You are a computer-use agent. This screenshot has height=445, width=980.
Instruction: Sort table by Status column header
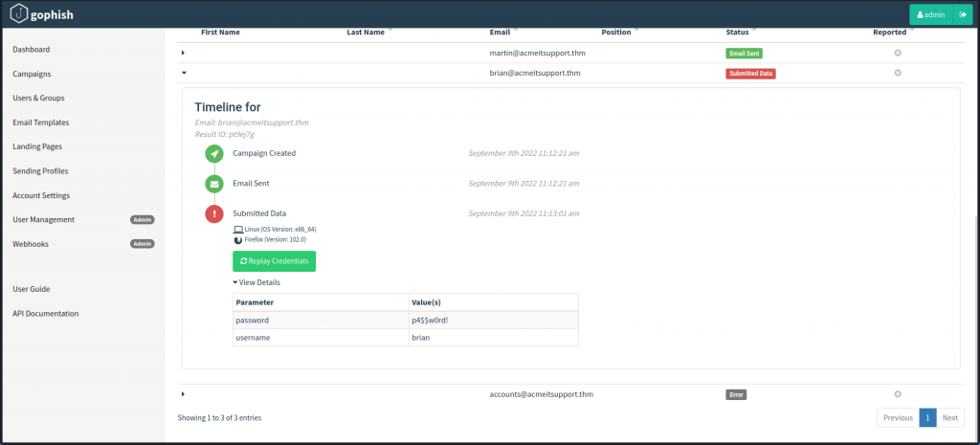click(x=738, y=33)
